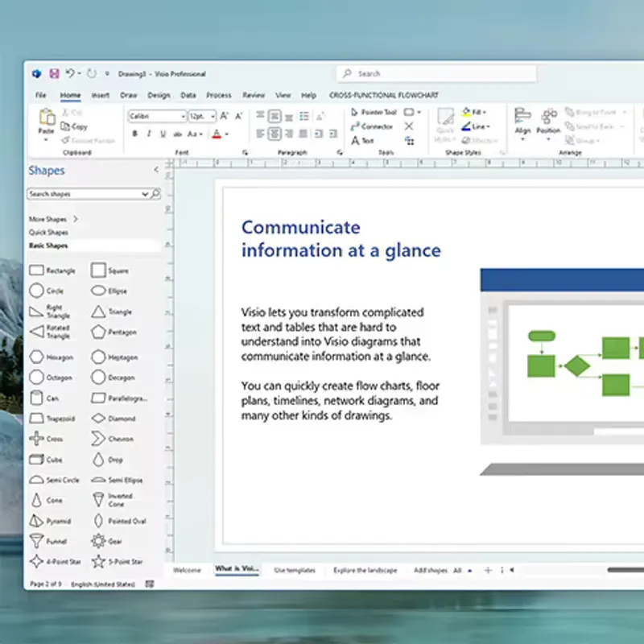
Task: Toggle center text alignment
Action: click(x=275, y=134)
